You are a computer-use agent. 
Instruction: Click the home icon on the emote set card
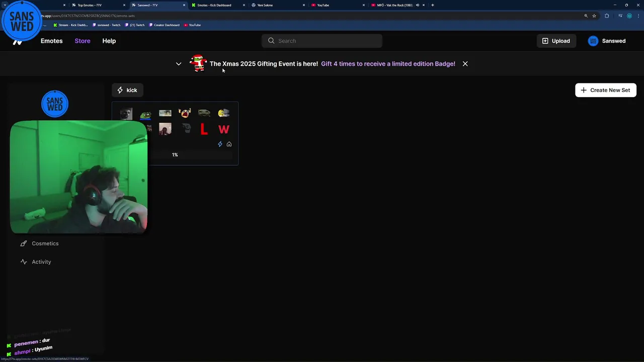click(x=229, y=144)
